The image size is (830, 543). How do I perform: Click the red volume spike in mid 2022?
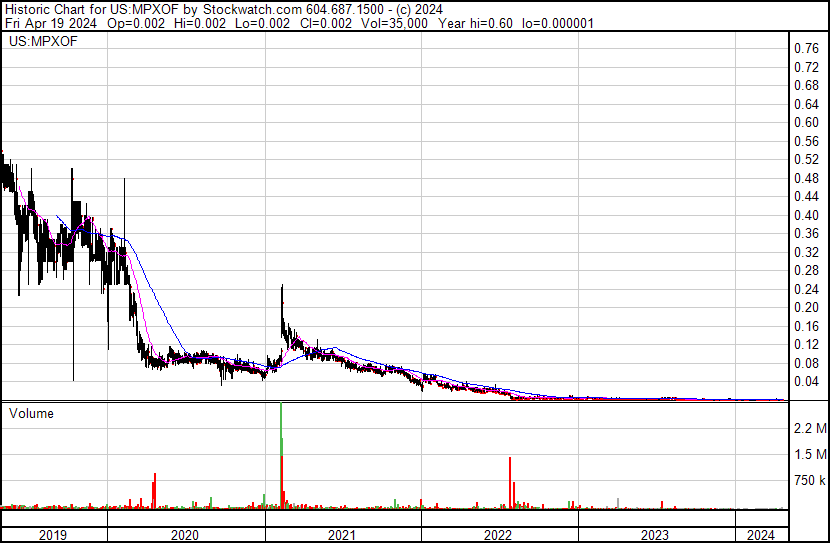[510, 483]
